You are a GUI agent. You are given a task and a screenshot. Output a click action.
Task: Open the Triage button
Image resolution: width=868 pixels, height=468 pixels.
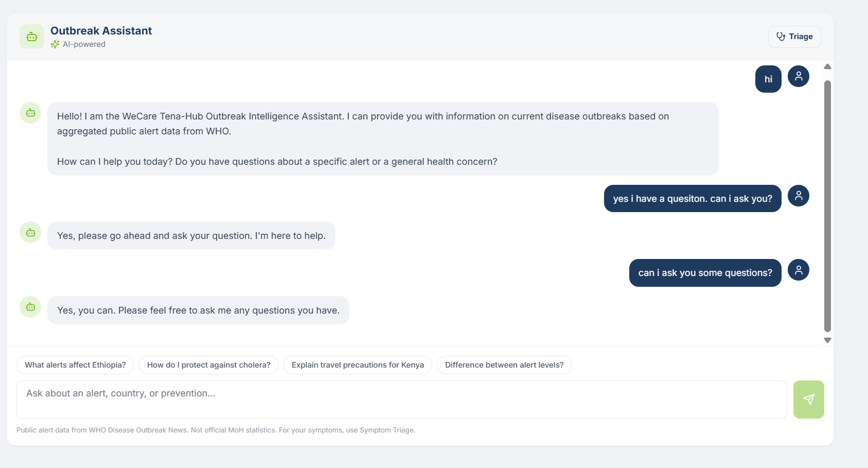coord(794,37)
